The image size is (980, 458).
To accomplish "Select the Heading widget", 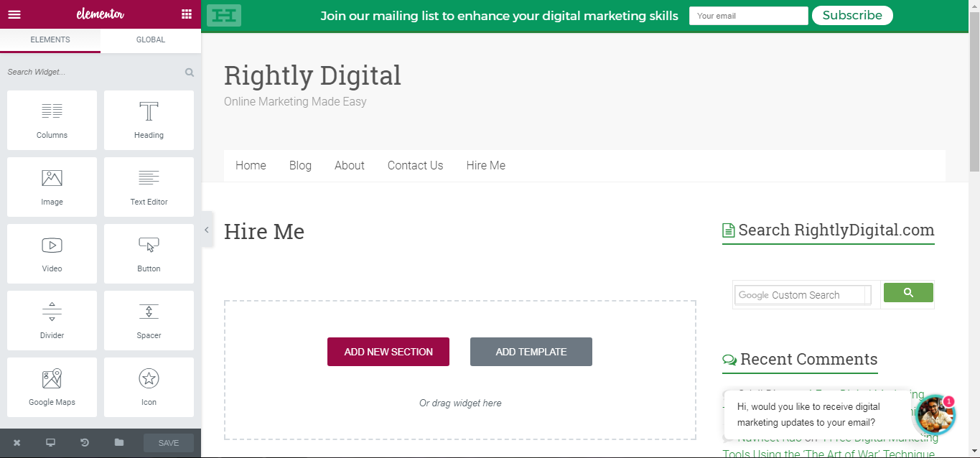I will coord(149,120).
